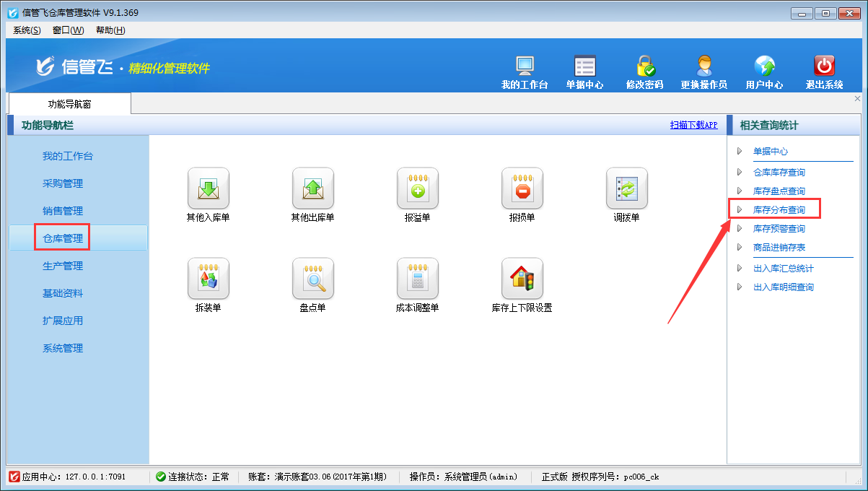The height and width of the screenshot is (491, 868).
Task: Click the 报损单 notepad icon
Action: pos(522,188)
